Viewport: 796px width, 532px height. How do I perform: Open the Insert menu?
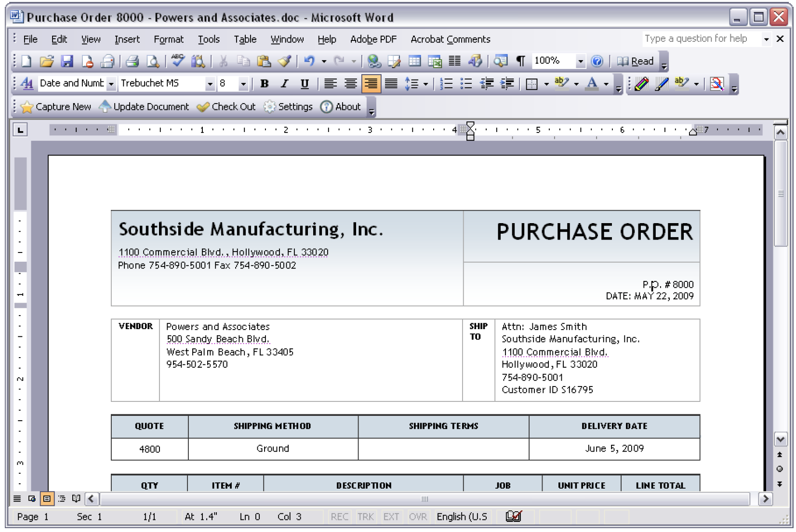pyautogui.click(x=127, y=39)
